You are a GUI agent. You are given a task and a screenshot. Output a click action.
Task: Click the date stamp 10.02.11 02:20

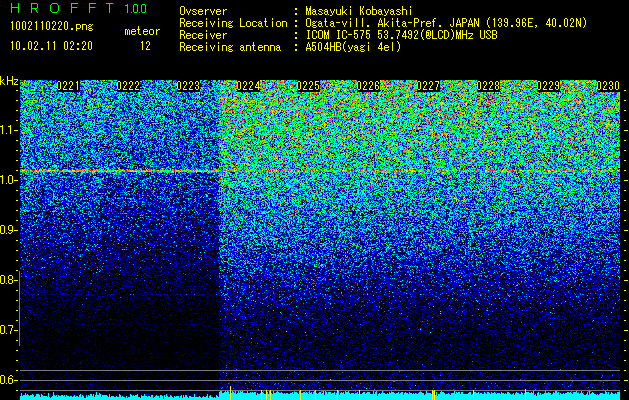pyautogui.click(x=51, y=46)
